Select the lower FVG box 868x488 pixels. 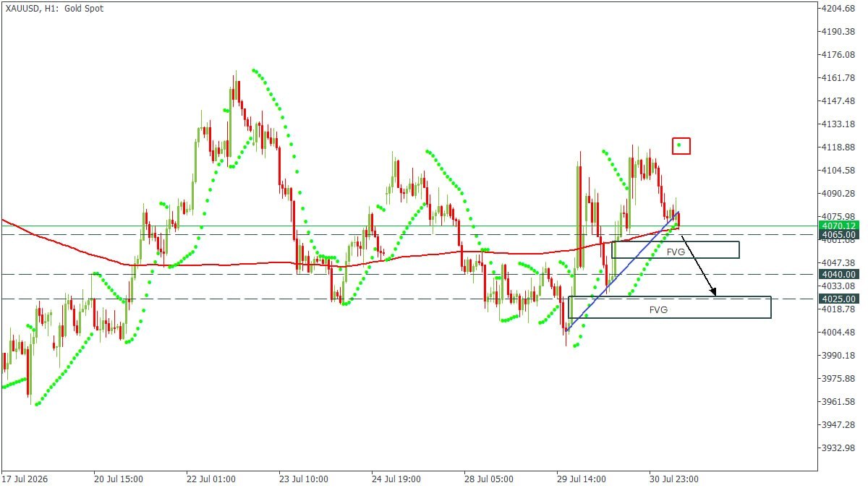pos(670,307)
